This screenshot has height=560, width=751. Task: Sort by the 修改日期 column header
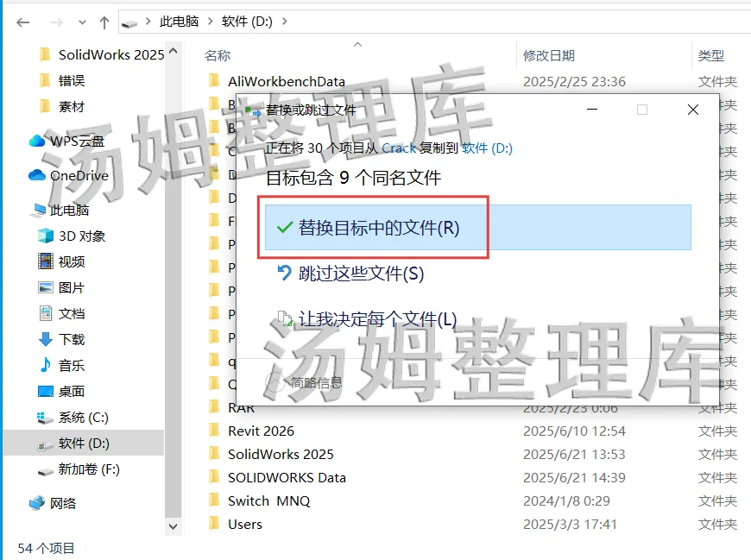tap(549, 55)
